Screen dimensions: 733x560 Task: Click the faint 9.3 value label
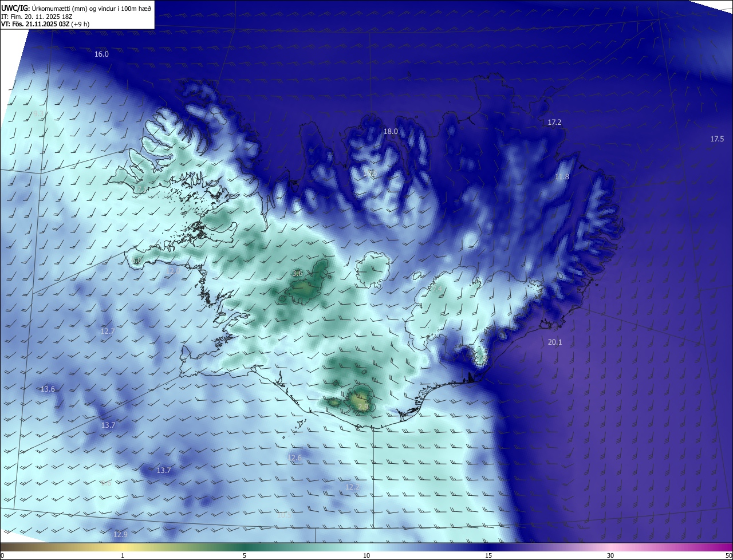(38, 114)
